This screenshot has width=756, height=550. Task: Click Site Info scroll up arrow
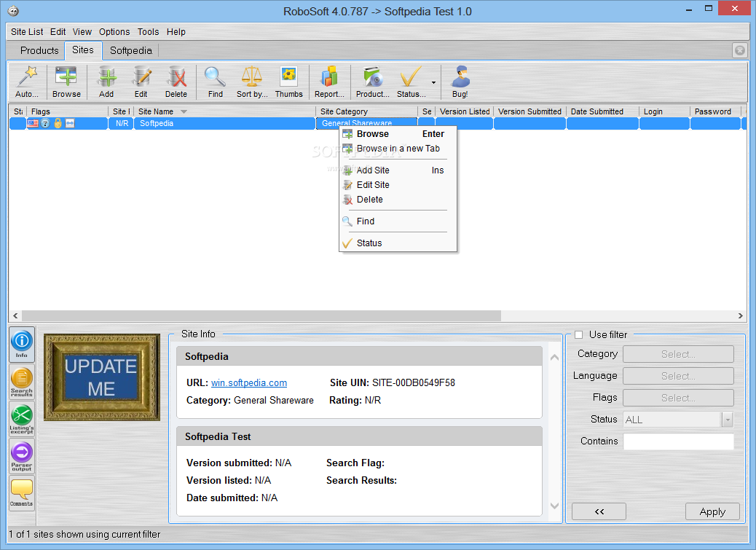554,357
